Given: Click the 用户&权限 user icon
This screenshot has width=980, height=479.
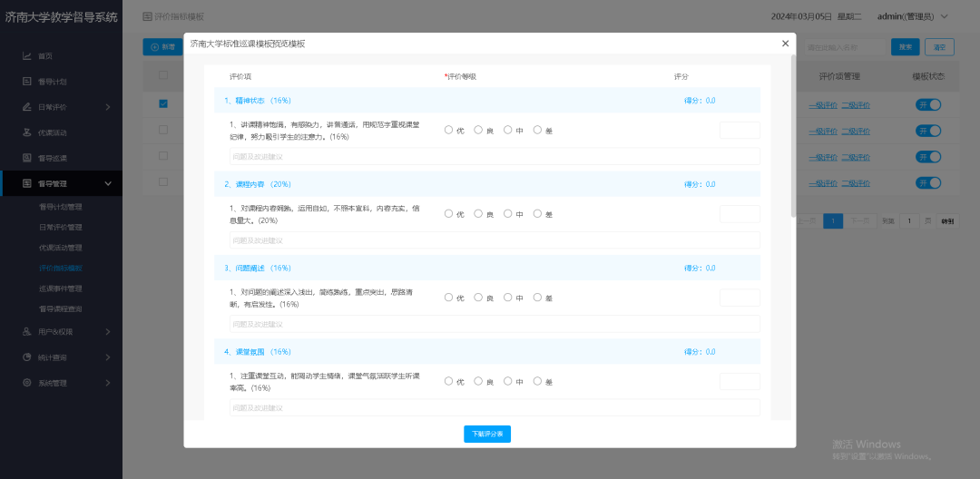Looking at the screenshot, I should 27,332.
